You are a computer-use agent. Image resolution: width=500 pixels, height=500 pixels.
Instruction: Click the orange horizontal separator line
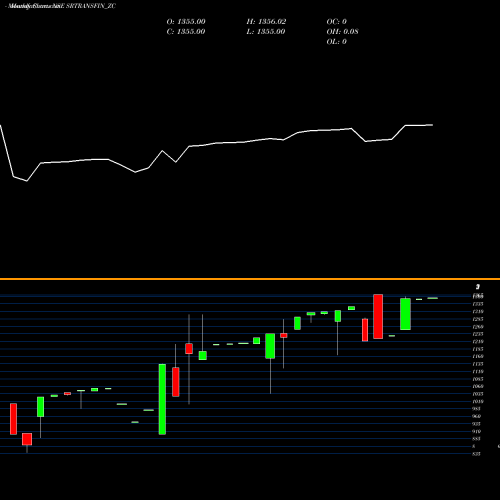tap(250, 279)
